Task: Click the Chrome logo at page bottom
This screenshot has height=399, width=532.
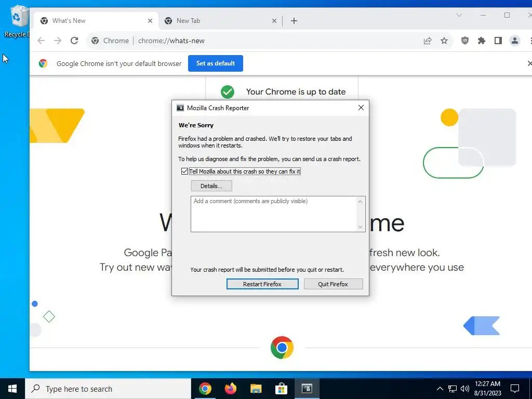Action: pyautogui.click(x=282, y=348)
